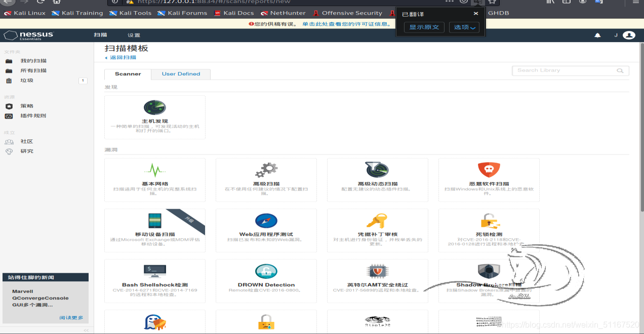Click the license info link in warning banner
This screenshot has height=334, width=644.
[346, 24]
